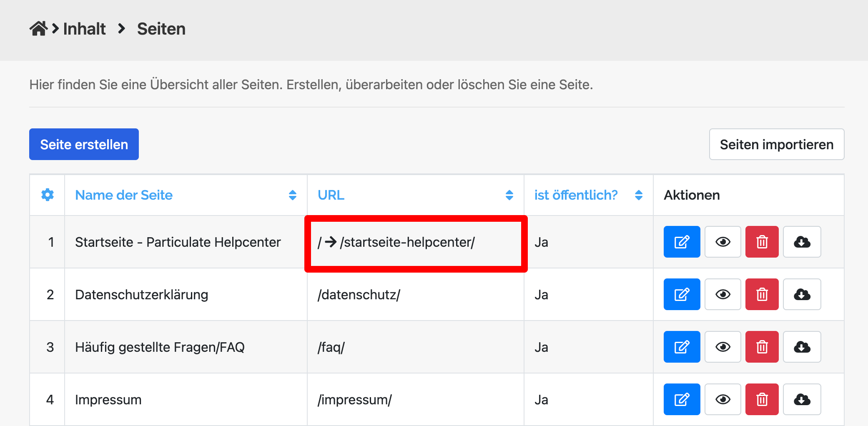The image size is (868, 426).
Task: Preview the Startseite page with eye icon
Action: (722, 242)
